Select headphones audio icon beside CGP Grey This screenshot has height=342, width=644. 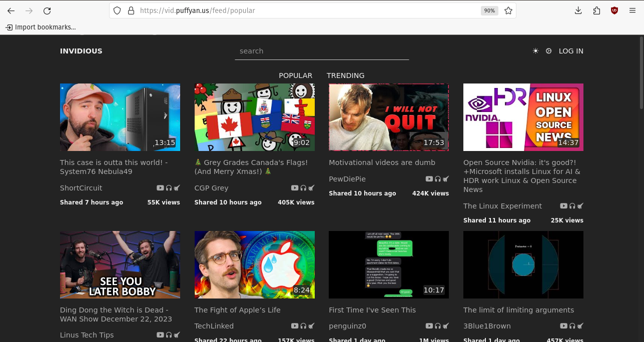click(x=303, y=188)
